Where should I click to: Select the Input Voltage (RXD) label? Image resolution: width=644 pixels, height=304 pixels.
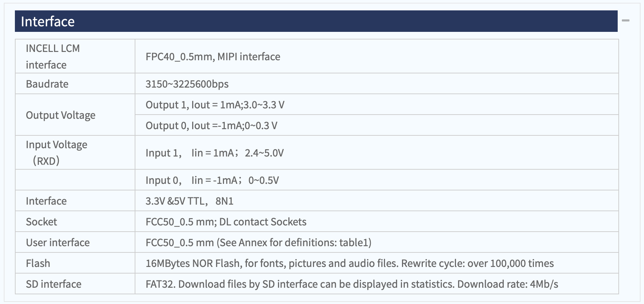tap(56, 152)
